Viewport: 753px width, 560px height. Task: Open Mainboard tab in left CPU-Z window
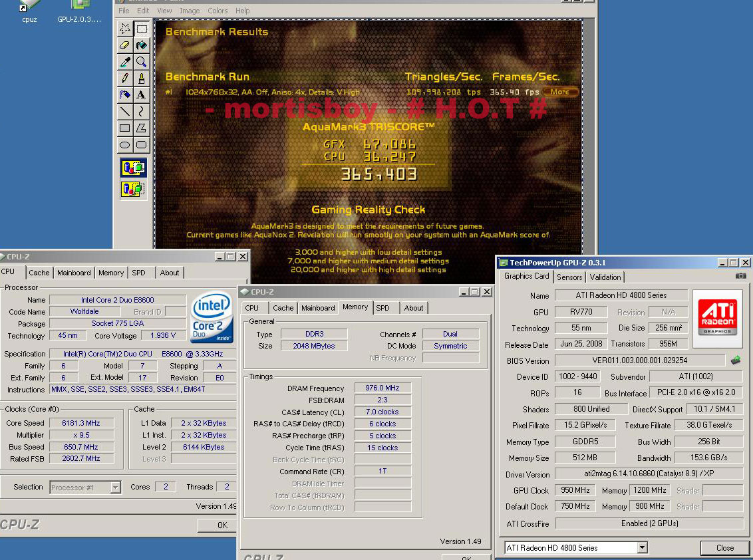click(x=74, y=273)
